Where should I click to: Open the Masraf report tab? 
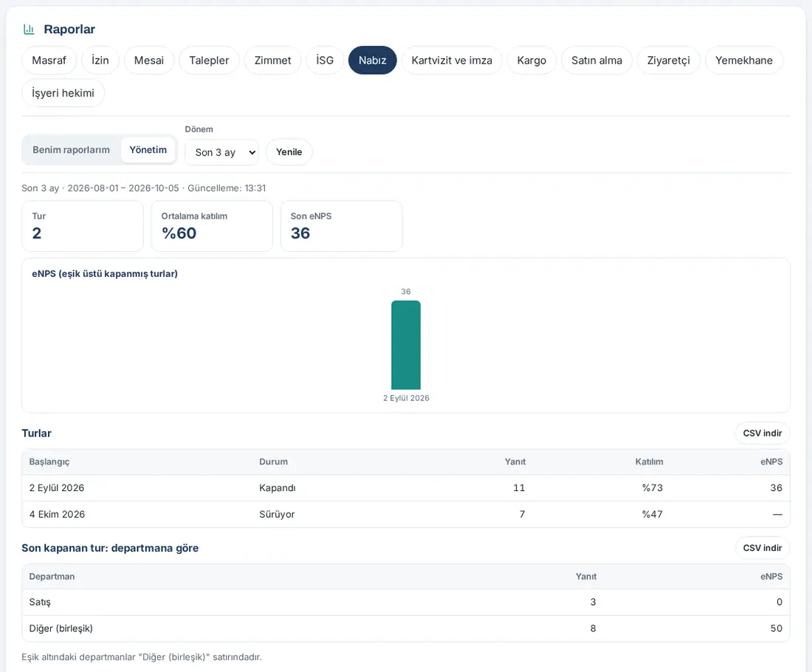49,60
